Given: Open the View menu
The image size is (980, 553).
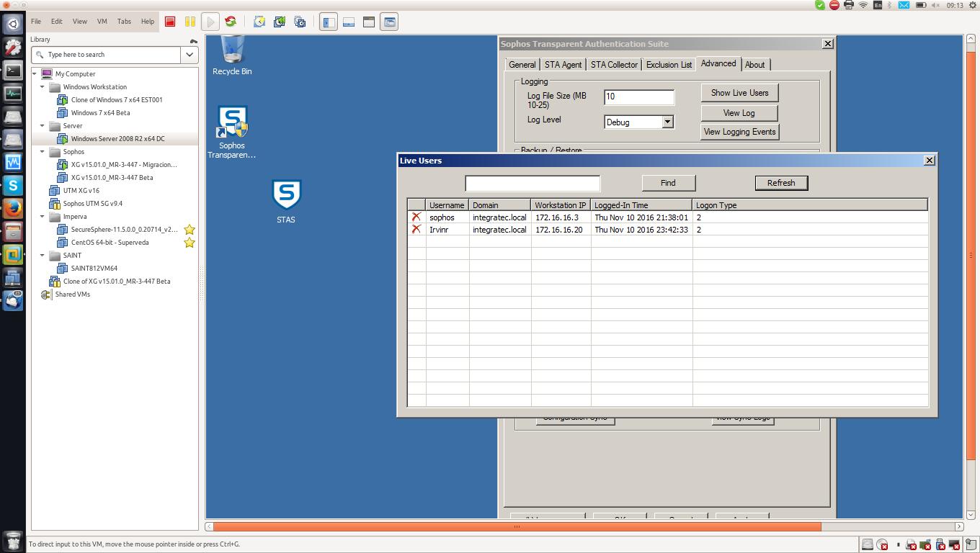Looking at the screenshot, I should 80,22.
